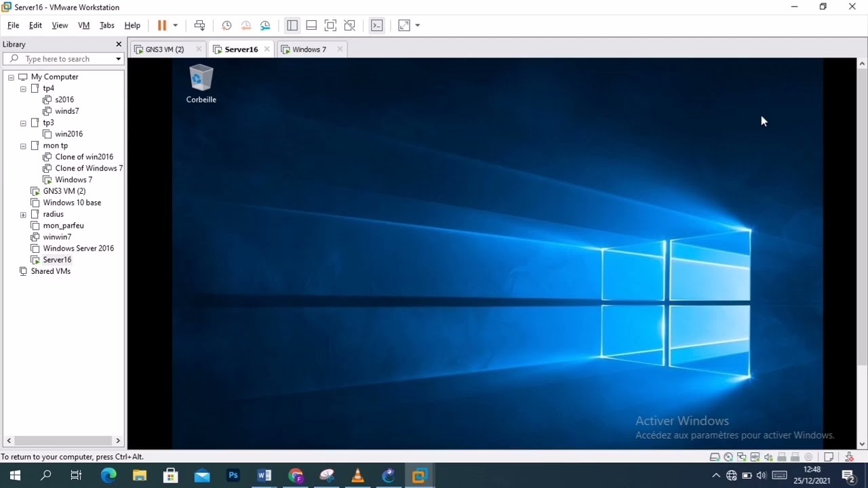The width and height of the screenshot is (868, 488).
Task: Select winwin7 in the library
Action: [51, 237]
